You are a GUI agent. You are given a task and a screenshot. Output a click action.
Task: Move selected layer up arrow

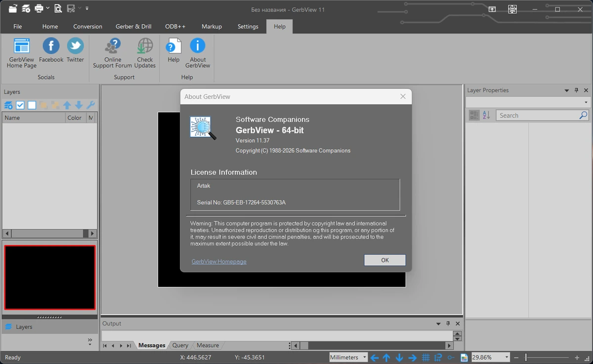[67, 105]
